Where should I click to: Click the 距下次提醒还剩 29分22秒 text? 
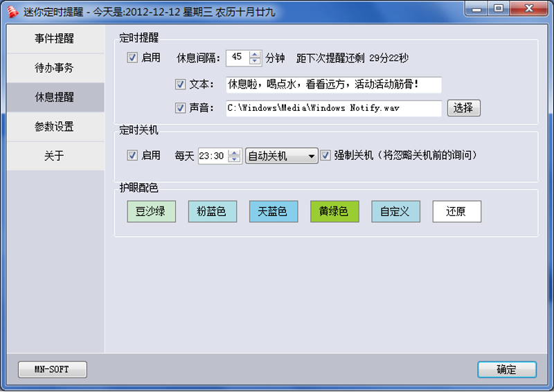pos(352,58)
